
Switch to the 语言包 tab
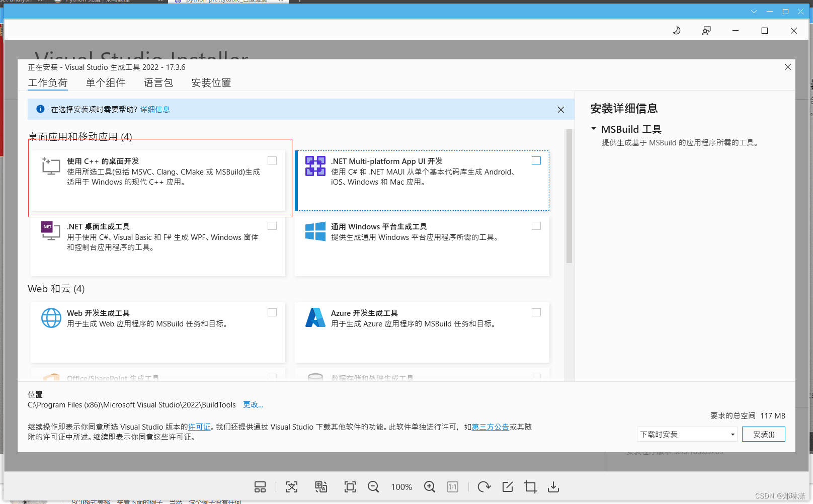[x=158, y=82]
